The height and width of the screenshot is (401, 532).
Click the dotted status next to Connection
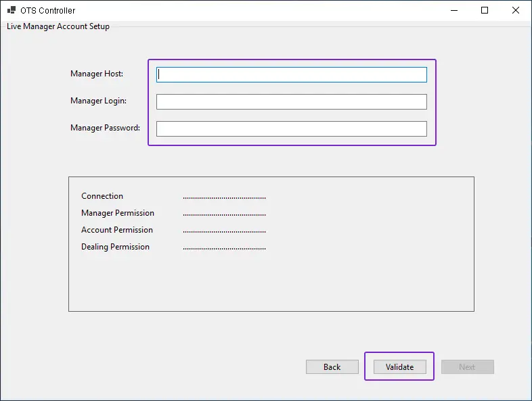pos(224,197)
